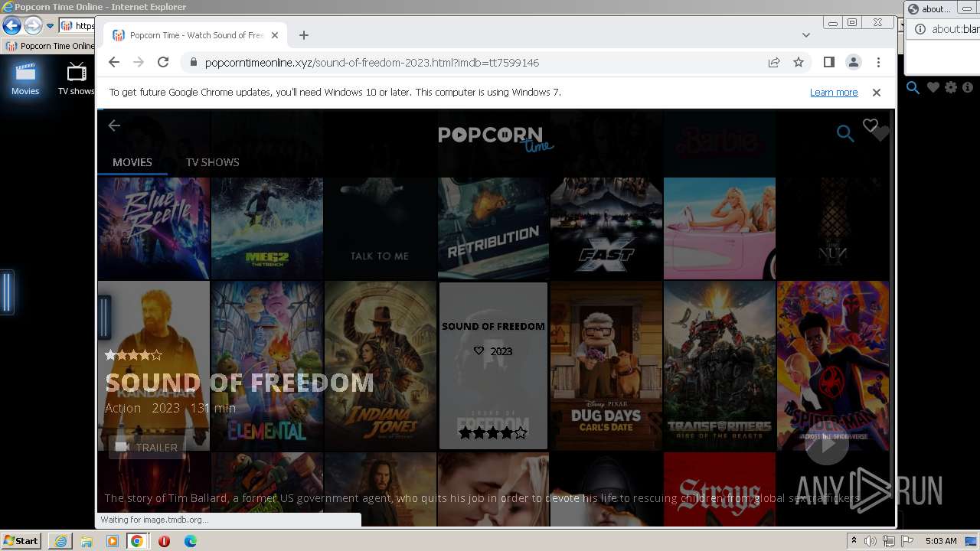
Task: Open the volume control in the tray
Action: pos(871,541)
